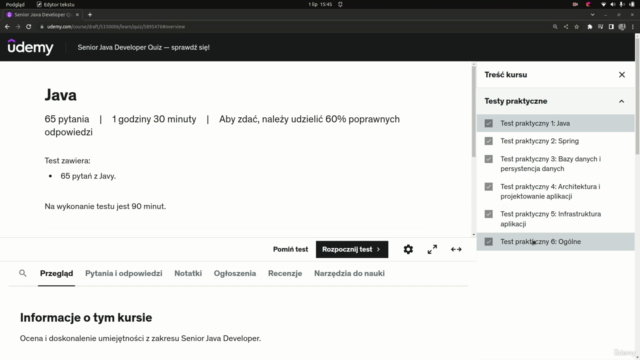The width and height of the screenshot is (640, 360).
Task: Toggle checkbox for Test praktyczny 4: Architektura
Action: tap(489, 187)
